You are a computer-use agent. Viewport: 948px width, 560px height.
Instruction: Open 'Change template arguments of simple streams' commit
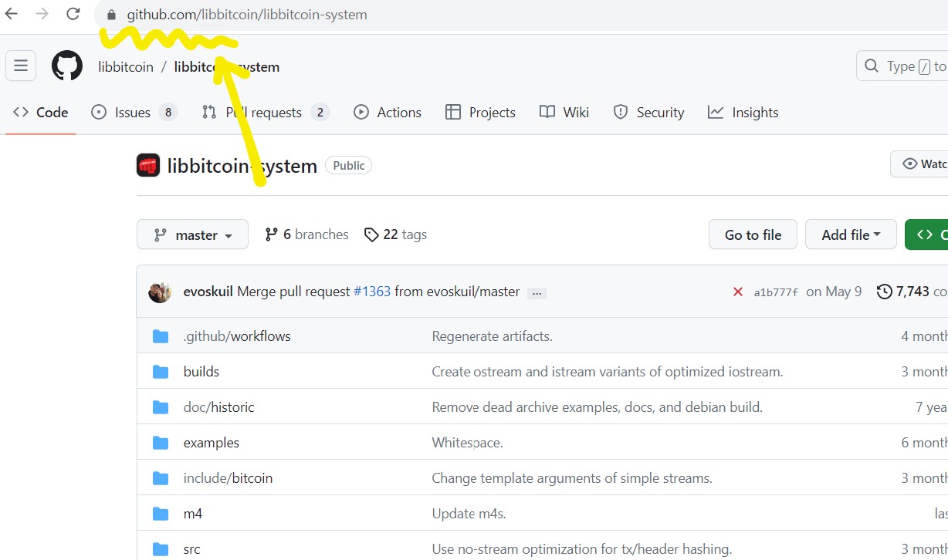click(x=572, y=478)
